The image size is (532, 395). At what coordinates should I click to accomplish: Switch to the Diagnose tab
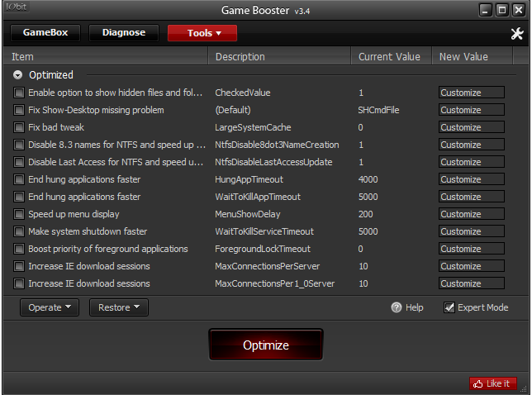pos(124,32)
